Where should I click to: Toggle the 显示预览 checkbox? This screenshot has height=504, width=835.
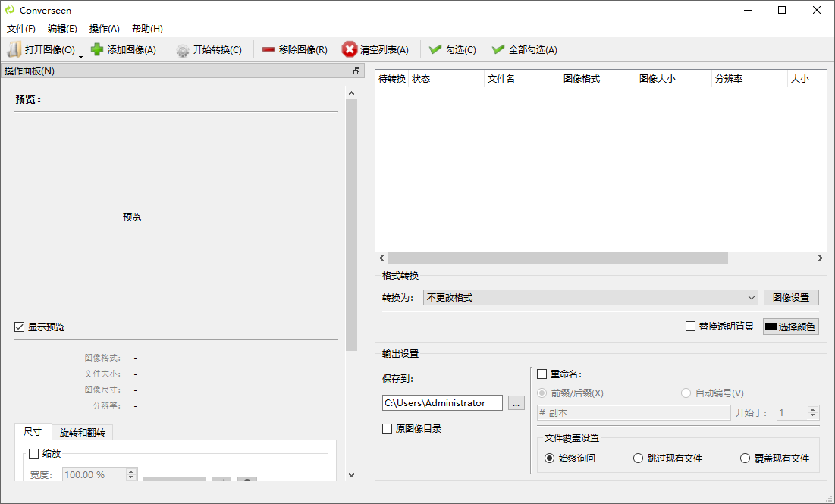[18, 327]
